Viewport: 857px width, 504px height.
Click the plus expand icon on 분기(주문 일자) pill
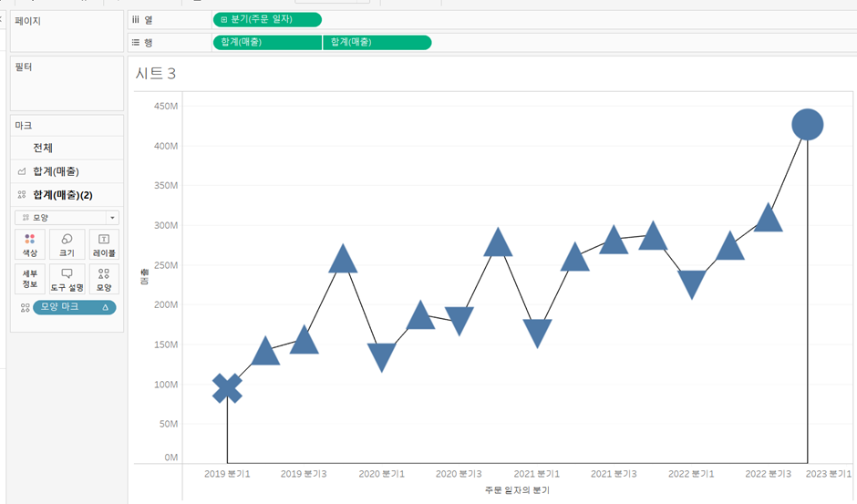click(223, 20)
